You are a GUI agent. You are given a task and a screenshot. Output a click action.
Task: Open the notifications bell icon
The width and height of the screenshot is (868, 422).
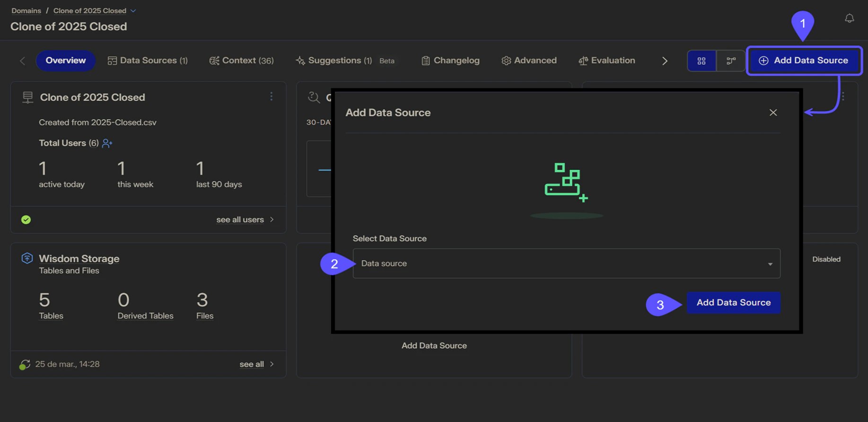tap(849, 18)
